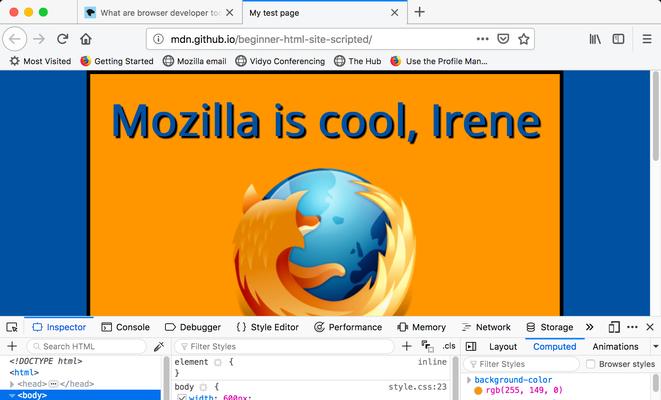Grab a color with the eyedropper
Viewport: 661px width, 400px height.
click(159, 346)
